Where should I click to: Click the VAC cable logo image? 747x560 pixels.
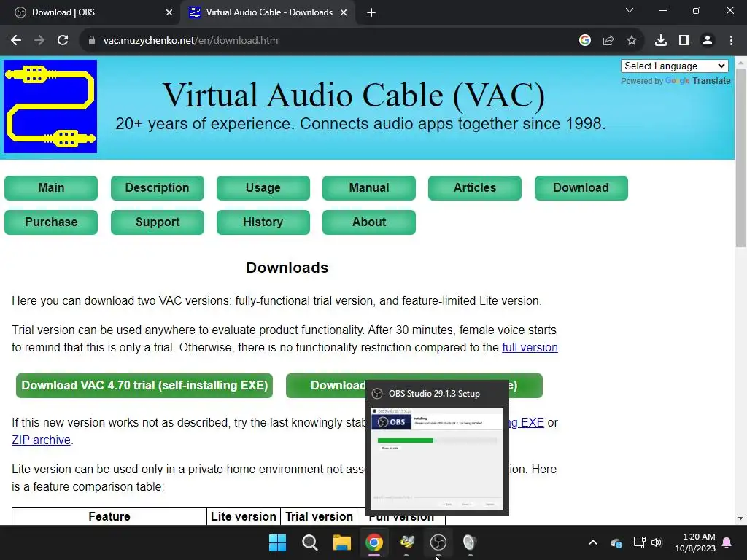pyautogui.click(x=50, y=106)
